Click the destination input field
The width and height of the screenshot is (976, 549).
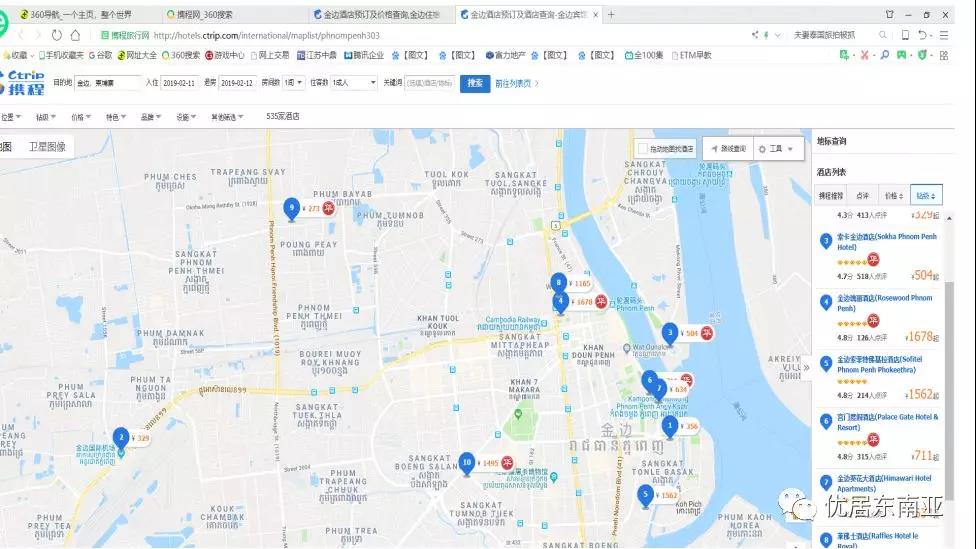point(108,83)
